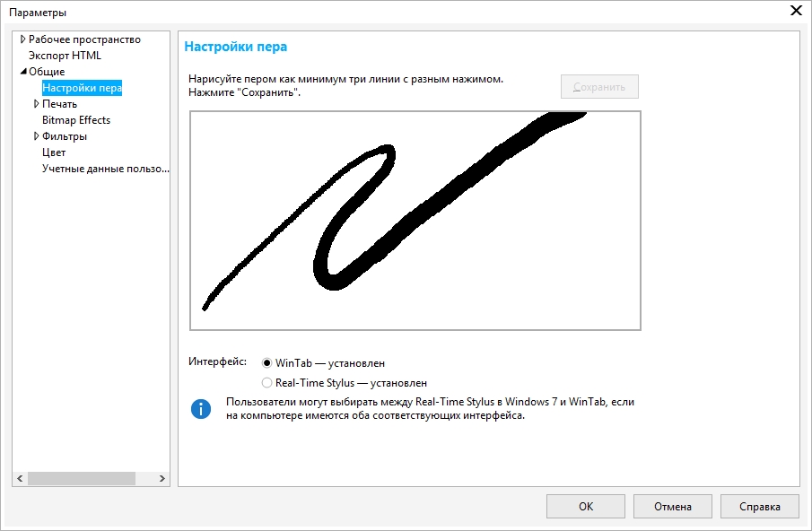
Task: Select the Real-Time Stylus radio button
Action: click(266, 383)
